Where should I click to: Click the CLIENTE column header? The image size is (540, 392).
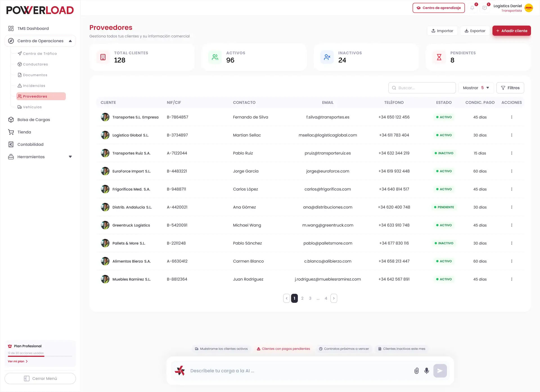pos(108,102)
